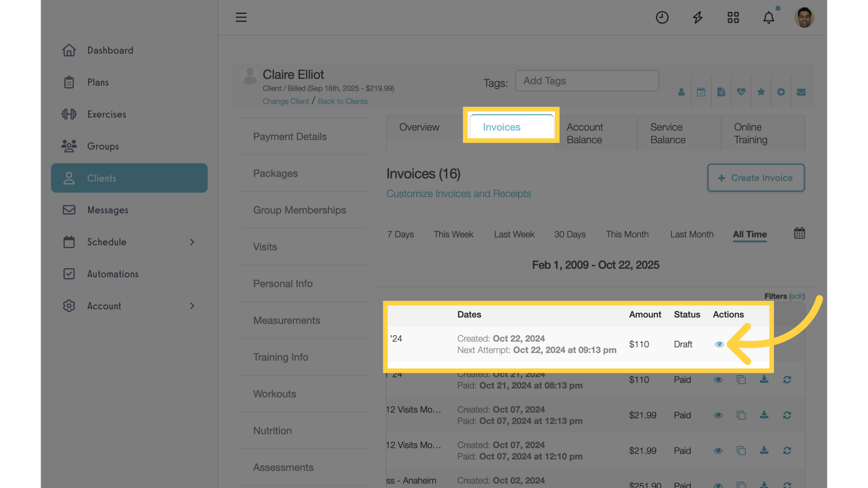The height and width of the screenshot is (488, 868).
Task: Expand the Account submenu chevron
Action: point(192,306)
